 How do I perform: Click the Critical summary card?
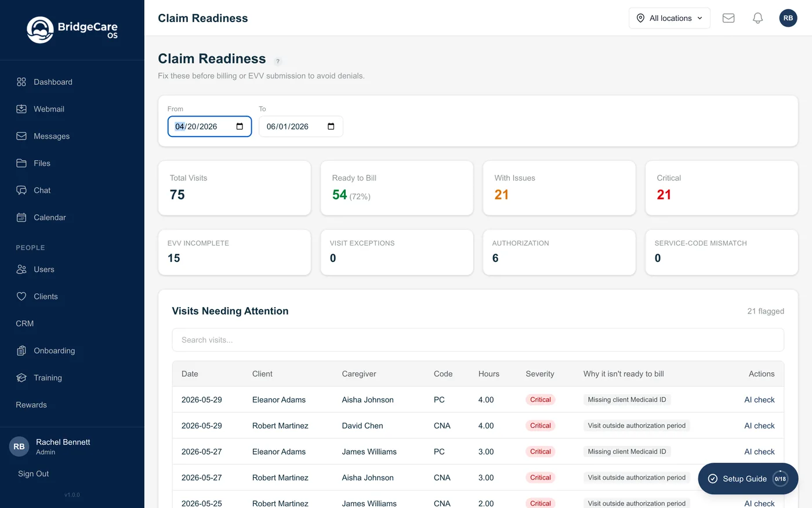click(722, 188)
